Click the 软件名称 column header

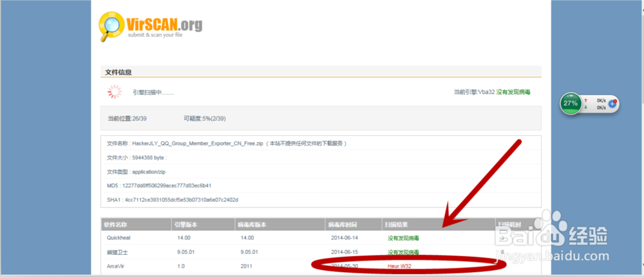click(x=115, y=225)
